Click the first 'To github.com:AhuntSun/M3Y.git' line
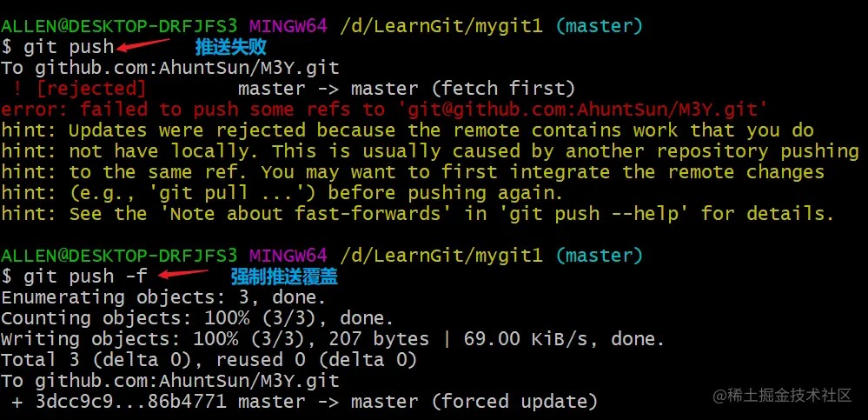The width and height of the screenshot is (868, 420). [x=170, y=68]
